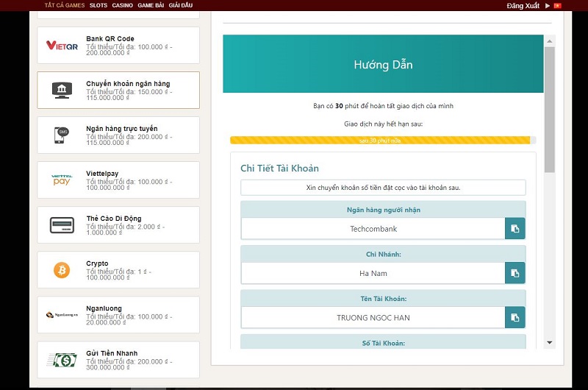Click the bank transfer building icon
The width and height of the screenshot is (588, 390).
(62, 91)
